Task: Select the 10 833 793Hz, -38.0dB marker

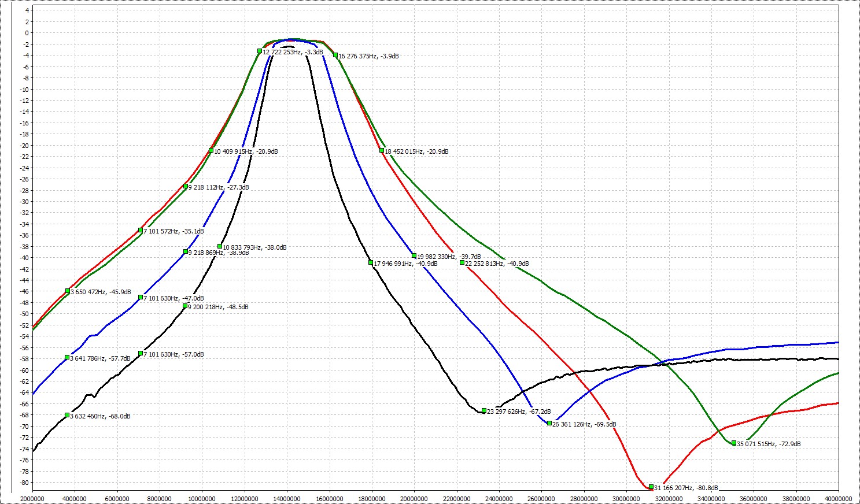Action: point(220,247)
